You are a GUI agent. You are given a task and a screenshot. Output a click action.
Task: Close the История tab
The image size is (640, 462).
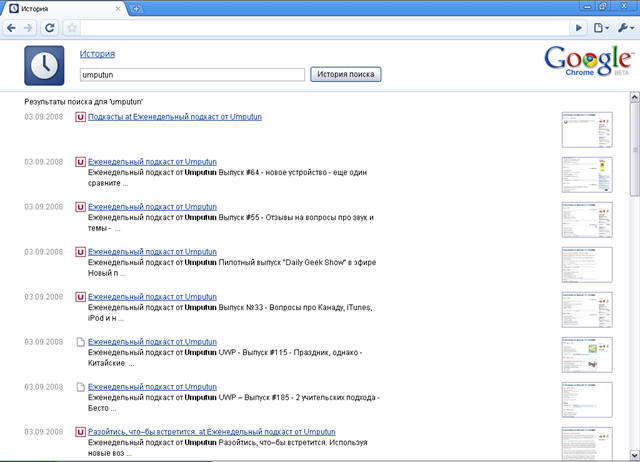pyautogui.click(x=118, y=9)
